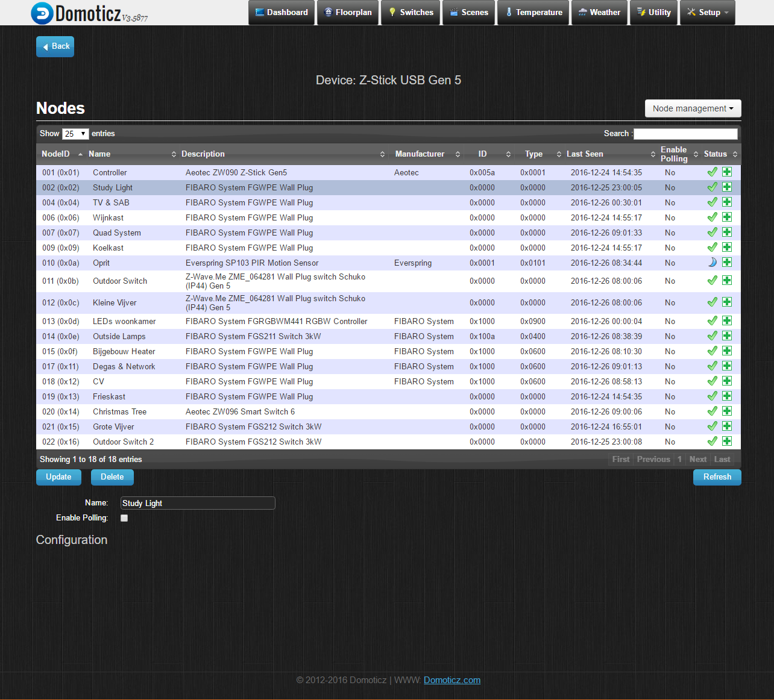
Task: Click the Next pagination button
Action: [697, 459]
